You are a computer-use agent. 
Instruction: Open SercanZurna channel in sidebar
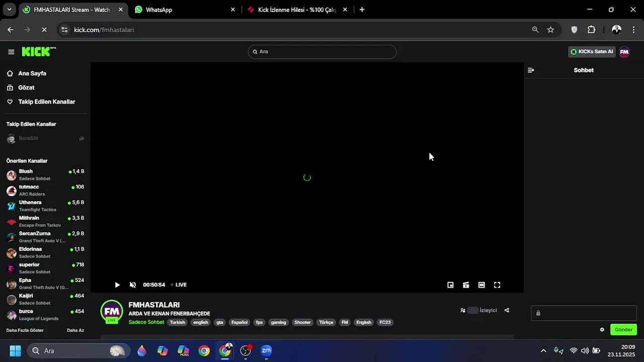click(x=45, y=237)
